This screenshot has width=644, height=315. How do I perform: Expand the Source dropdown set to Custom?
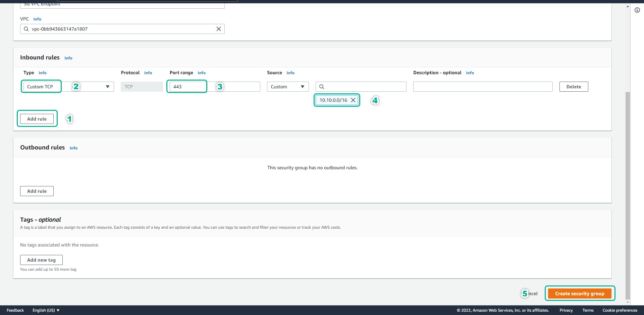point(287,87)
